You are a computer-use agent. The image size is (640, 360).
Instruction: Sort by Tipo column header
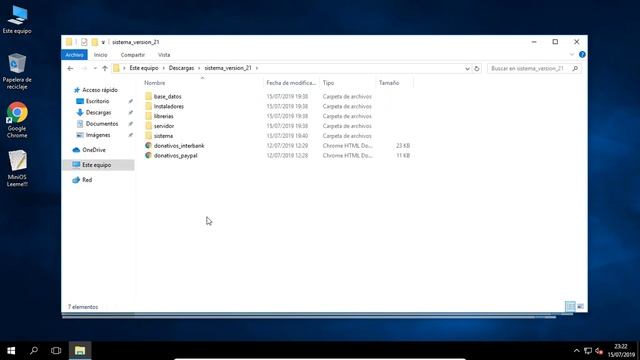(348, 83)
